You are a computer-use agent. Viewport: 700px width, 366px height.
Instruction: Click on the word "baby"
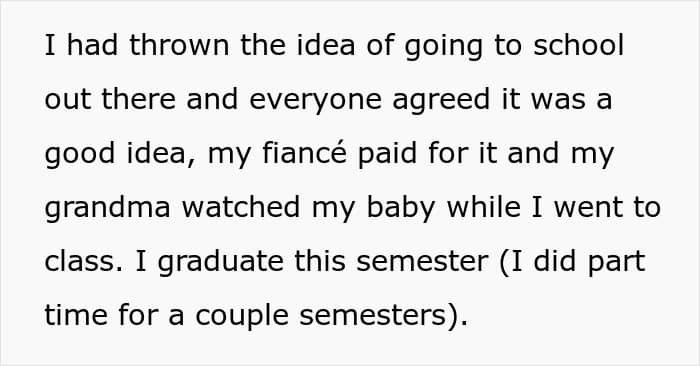click(400, 208)
